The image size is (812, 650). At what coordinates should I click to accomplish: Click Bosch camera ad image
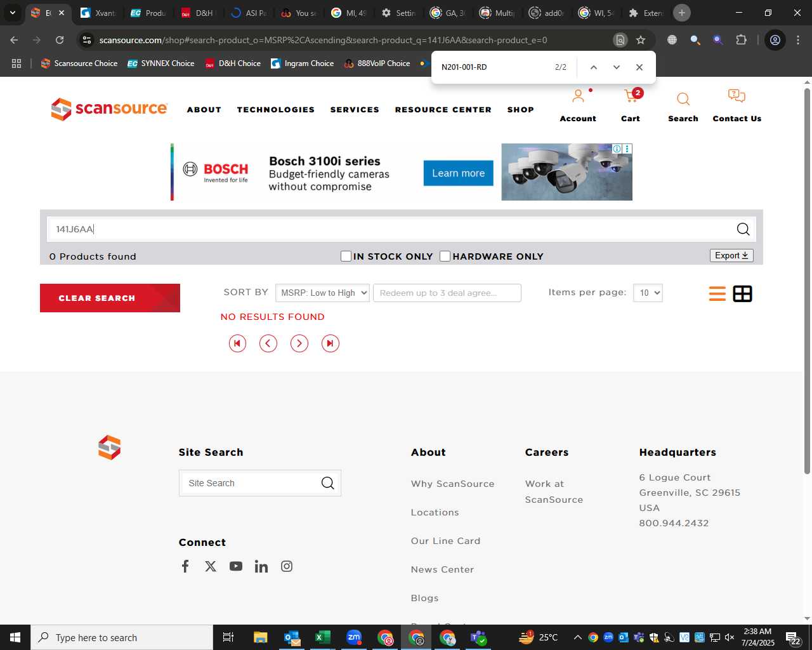click(x=567, y=172)
